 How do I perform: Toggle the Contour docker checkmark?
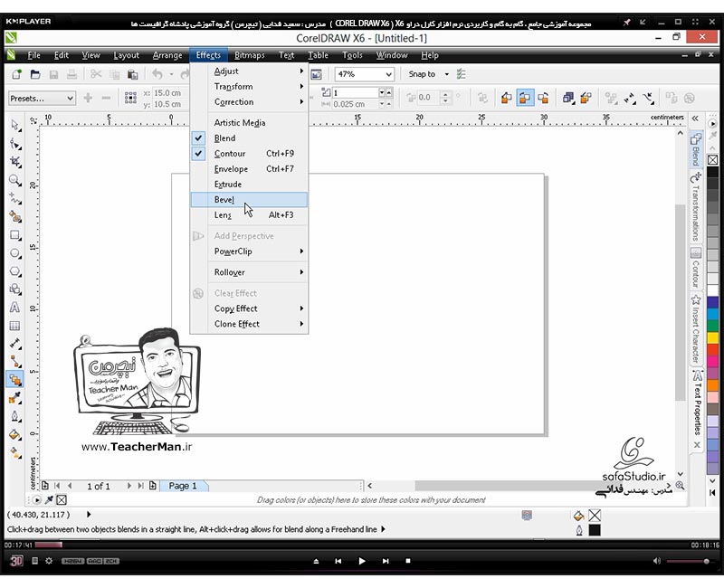pos(198,153)
